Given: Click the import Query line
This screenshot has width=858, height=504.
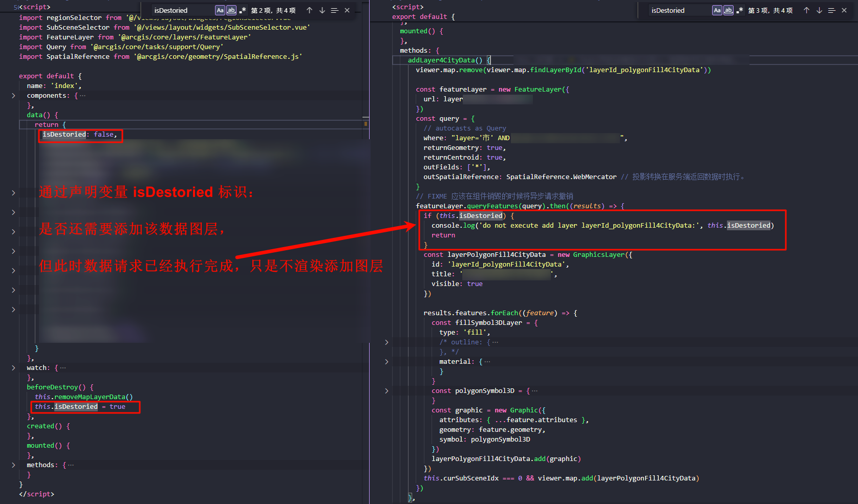Looking at the screenshot, I should (121, 47).
